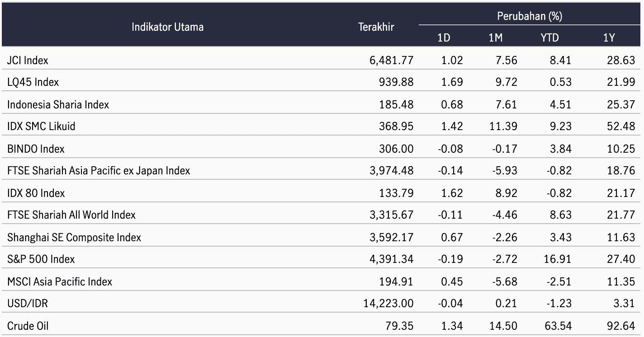644x337 pixels.
Task: Click S&P 500 YTD change 16.91
Action: point(558,259)
